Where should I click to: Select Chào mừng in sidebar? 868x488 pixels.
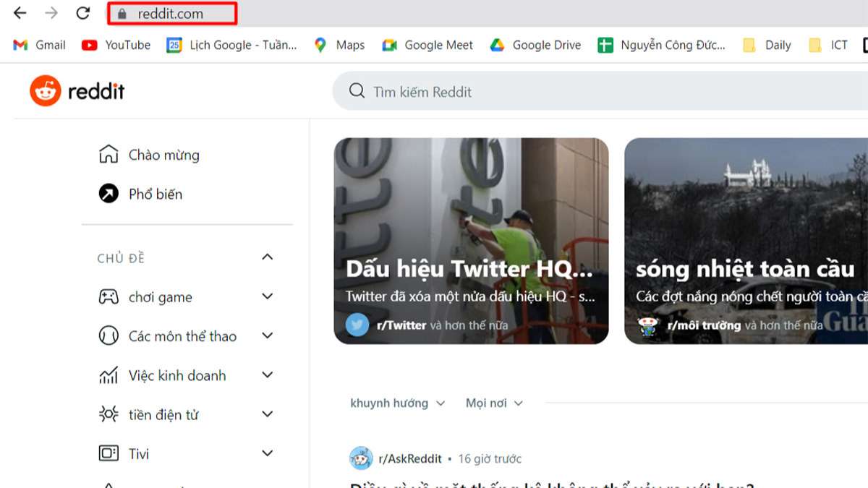pyautogui.click(x=163, y=155)
